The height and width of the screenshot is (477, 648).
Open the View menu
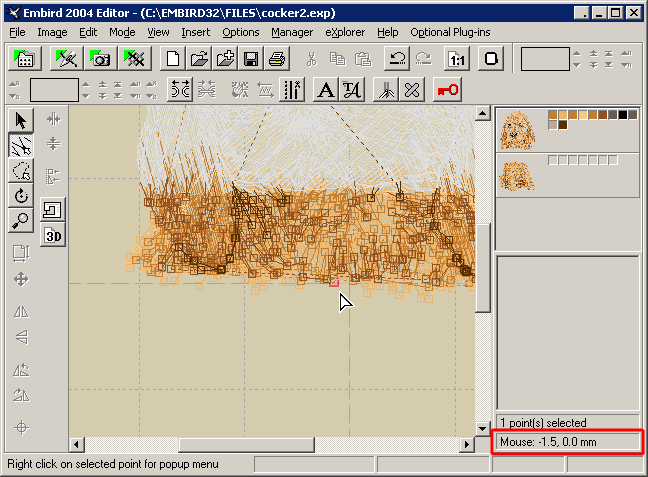tap(158, 32)
